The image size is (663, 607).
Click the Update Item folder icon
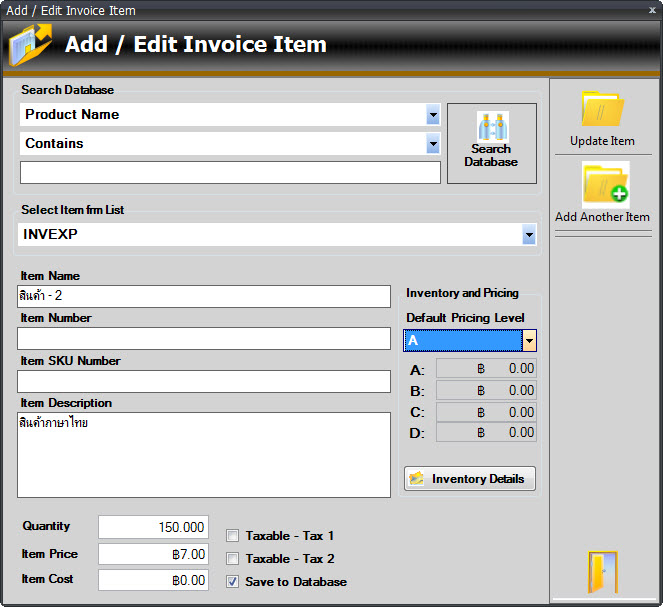602,110
